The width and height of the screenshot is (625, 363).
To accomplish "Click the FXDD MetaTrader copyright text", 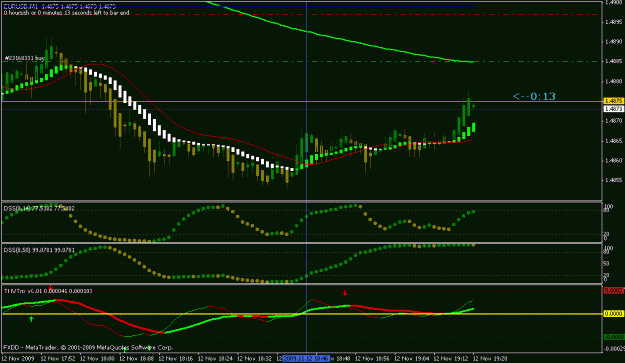I will click(88, 347).
